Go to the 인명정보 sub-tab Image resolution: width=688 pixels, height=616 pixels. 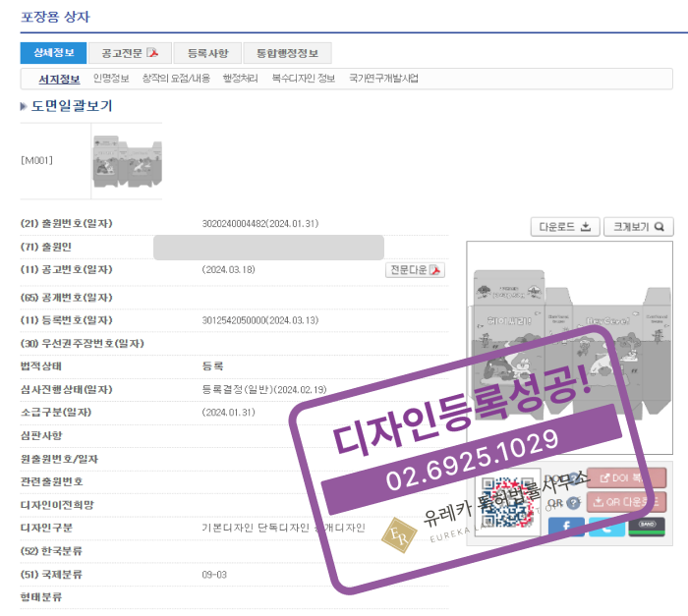click(111, 78)
